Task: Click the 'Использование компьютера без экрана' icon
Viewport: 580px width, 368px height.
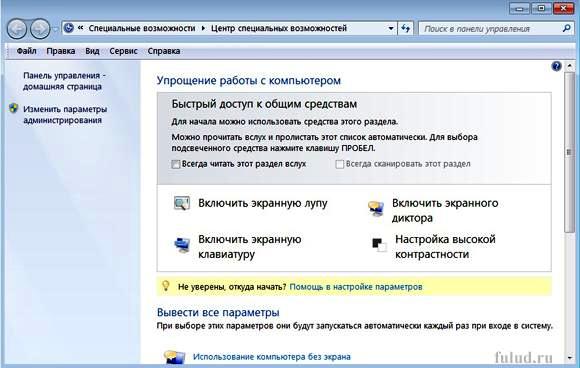Action: pos(174,357)
